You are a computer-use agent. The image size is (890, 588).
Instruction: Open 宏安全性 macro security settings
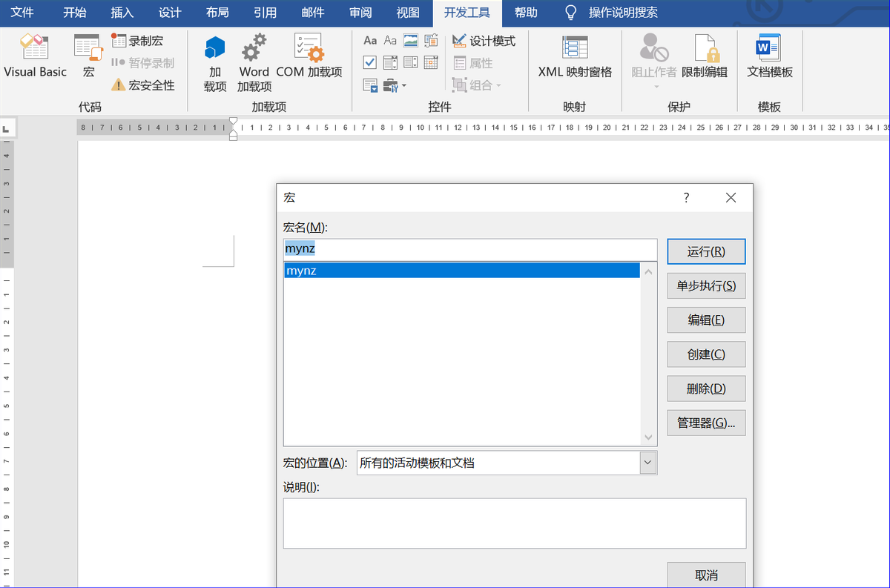click(143, 85)
